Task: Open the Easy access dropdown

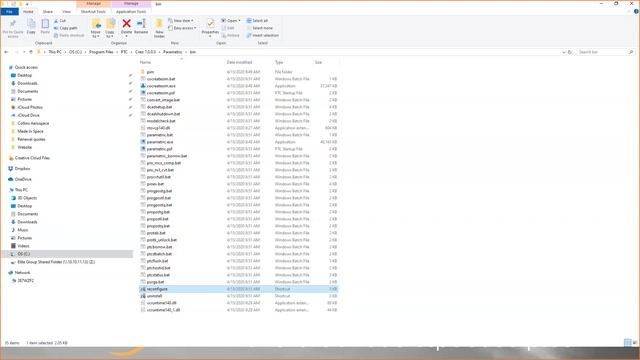Action: 182,28
